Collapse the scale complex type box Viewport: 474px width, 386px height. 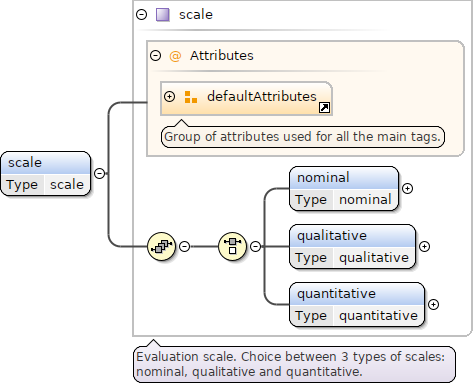click(x=142, y=15)
